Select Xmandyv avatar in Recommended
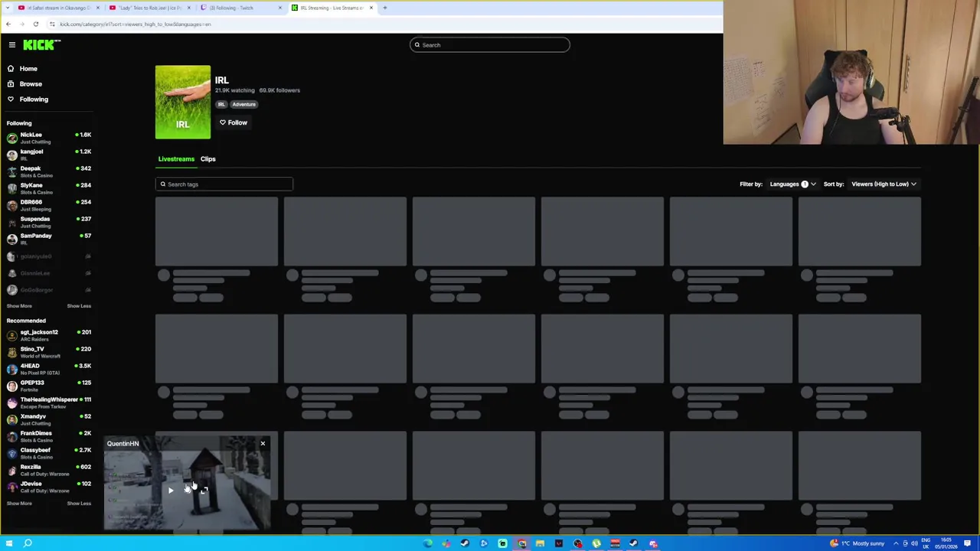 coord(12,419)
